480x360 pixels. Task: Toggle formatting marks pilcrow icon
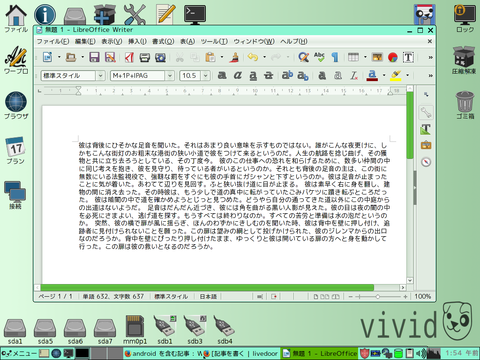click(x=335, y=57)
